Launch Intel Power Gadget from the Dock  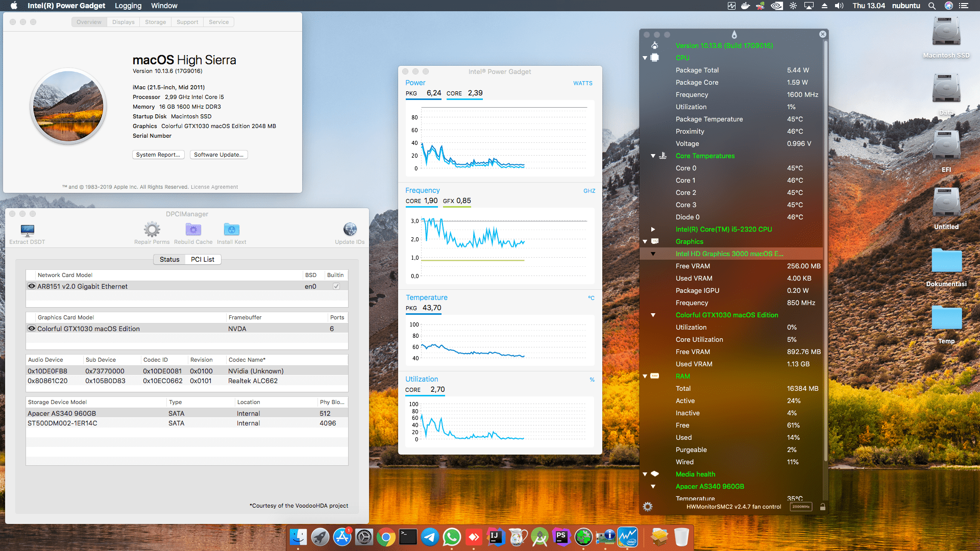[x=627, y=537]
